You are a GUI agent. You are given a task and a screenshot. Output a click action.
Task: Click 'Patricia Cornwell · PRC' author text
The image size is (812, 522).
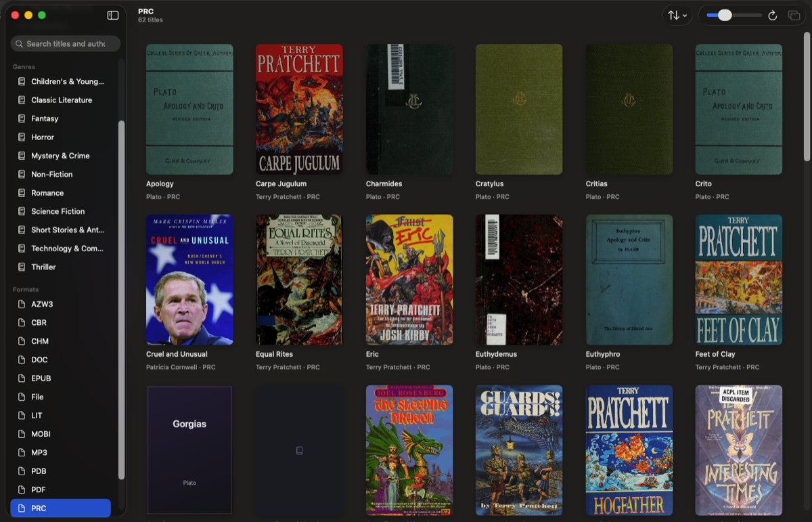click(x=181, y=367)
